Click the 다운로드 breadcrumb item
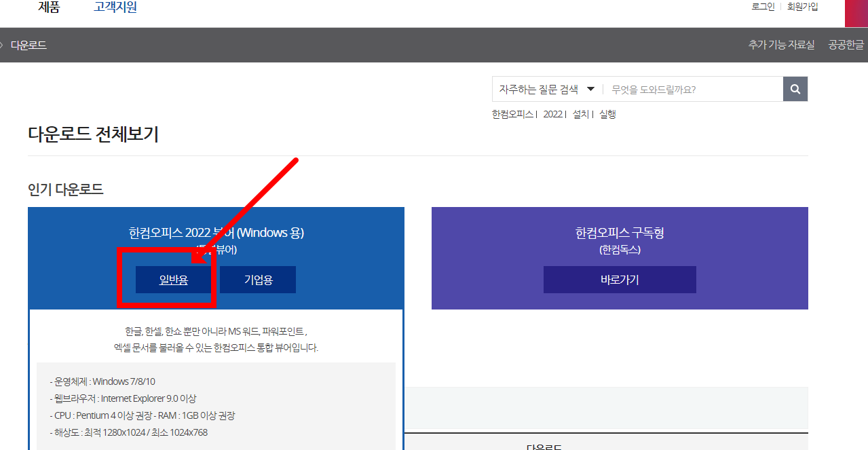 [x=29, y=45]
